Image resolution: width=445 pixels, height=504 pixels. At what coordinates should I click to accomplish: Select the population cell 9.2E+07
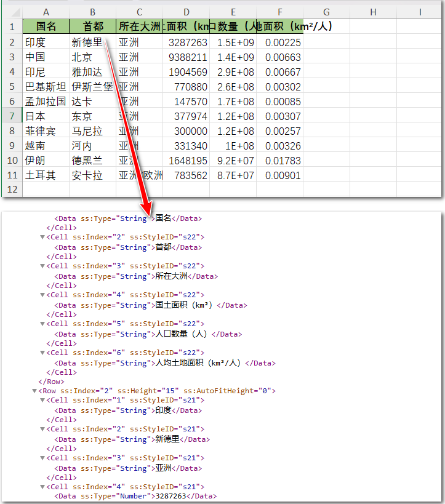coord(233,161)
